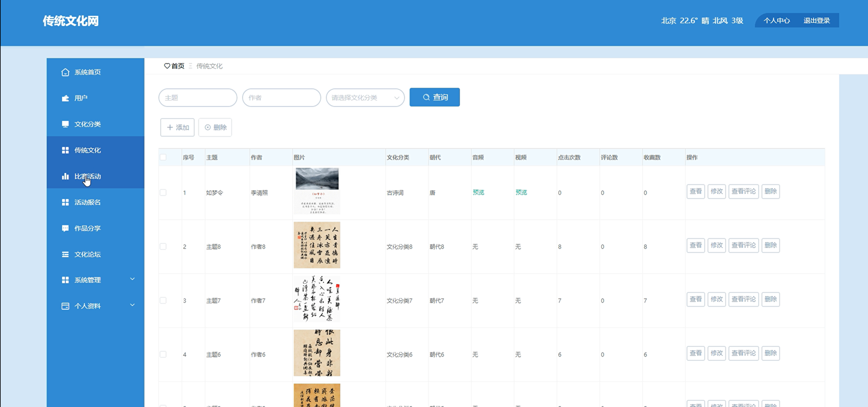The image size is (868, 407).
Task: Click the grid icon beside 系统管理
Action: click(x=65, y=280)
